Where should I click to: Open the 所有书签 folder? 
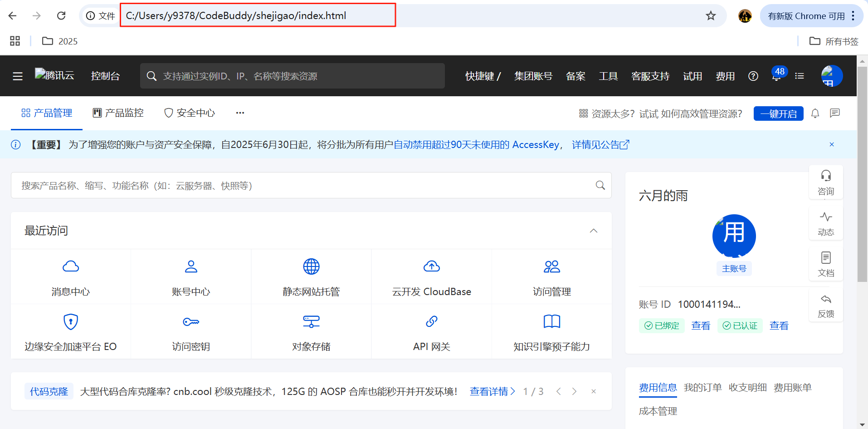834,41
